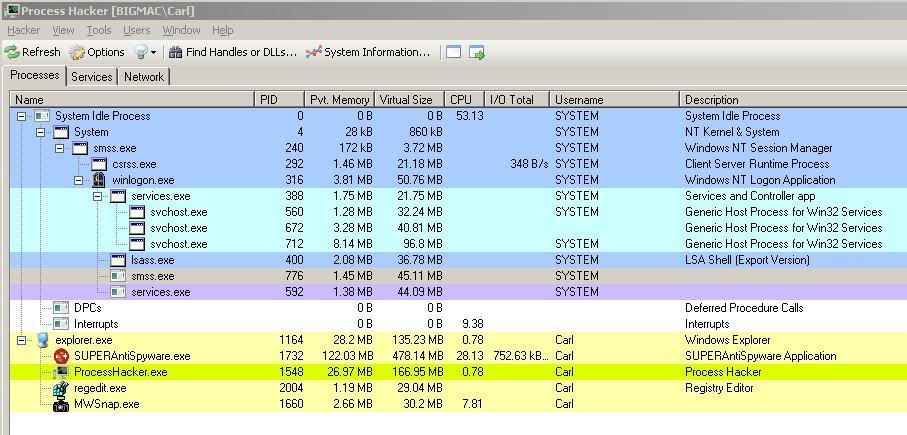Click the Find Handles or DLLs label
The height and width of the screenshot is (435, 907).
[241, 53]
